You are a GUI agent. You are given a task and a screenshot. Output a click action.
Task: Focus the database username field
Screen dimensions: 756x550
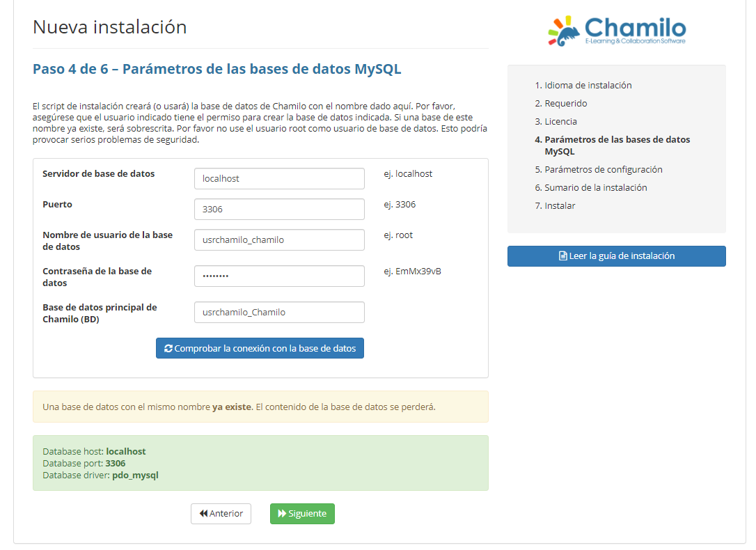pyautogui.click(x=279, y=239)
